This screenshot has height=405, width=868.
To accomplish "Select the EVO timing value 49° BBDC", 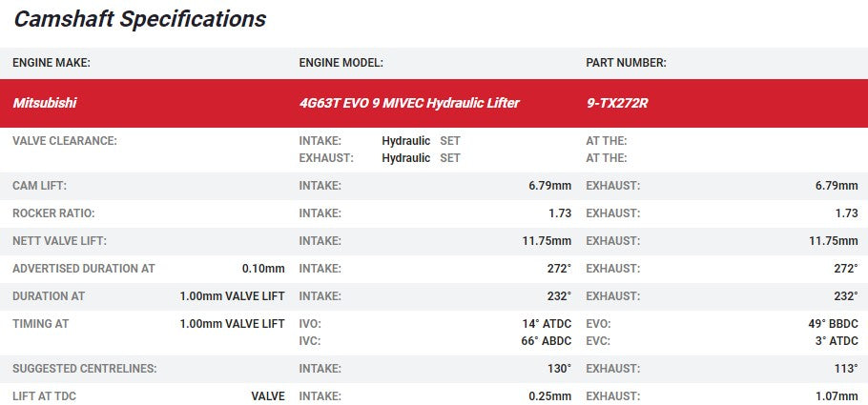I will tap(833, 324).
